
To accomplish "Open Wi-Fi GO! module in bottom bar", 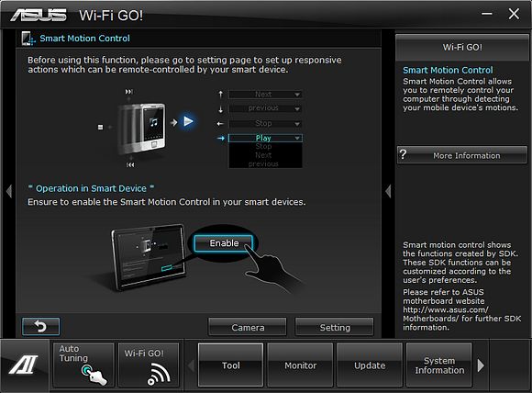I will point(149,365).
